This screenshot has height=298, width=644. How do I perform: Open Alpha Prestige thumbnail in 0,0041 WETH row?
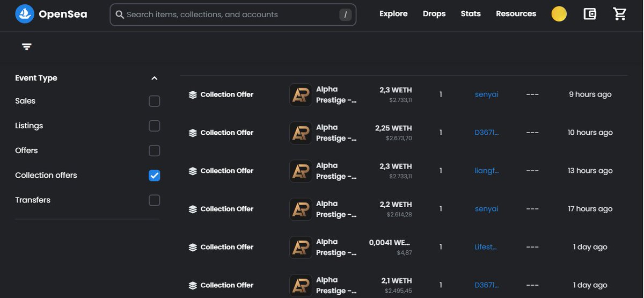click(301, 247)
